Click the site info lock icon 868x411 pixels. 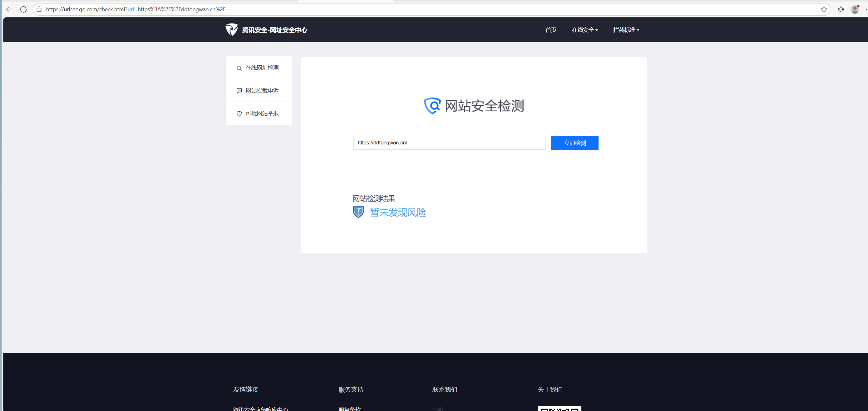[x=39, y=9]
